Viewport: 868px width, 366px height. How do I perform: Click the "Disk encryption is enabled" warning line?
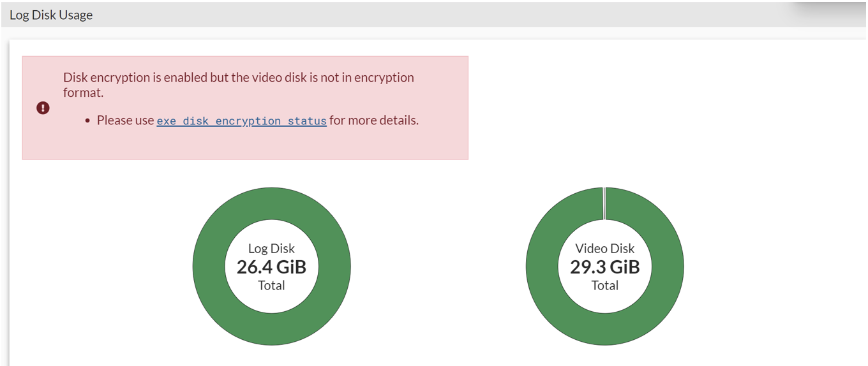point(238,77)
